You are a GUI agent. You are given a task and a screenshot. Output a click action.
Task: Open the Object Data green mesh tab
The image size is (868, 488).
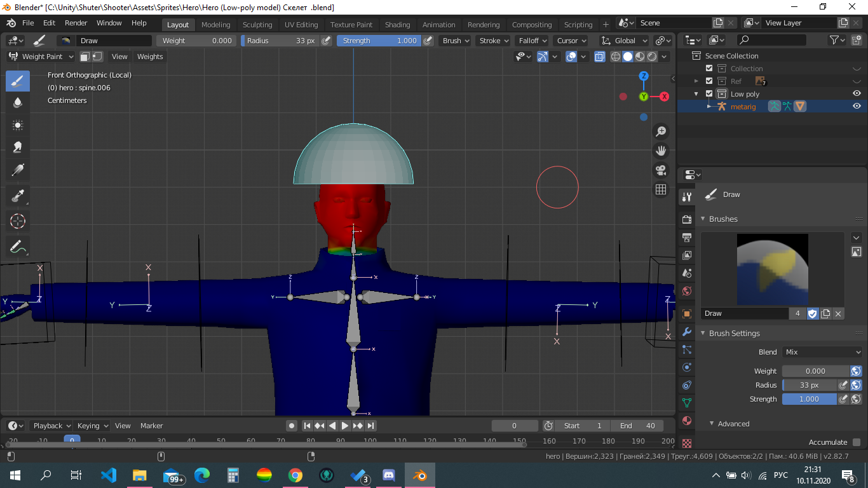coord(686,403)
